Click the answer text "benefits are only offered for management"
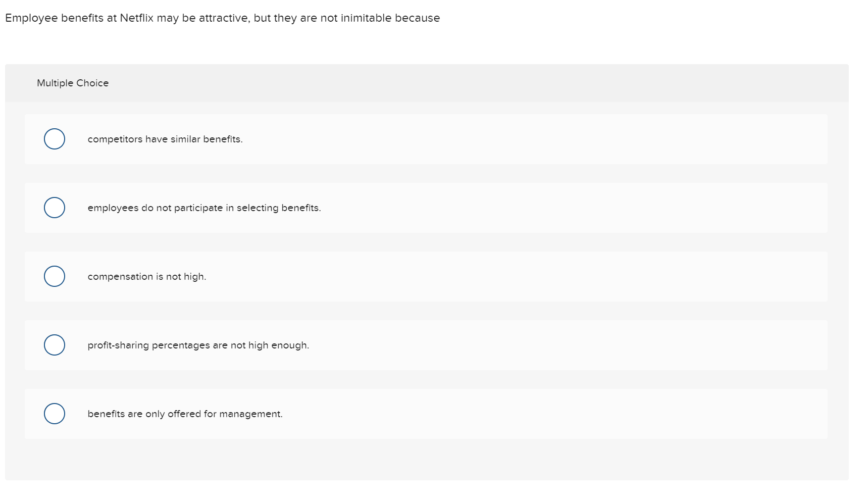This screenshot has width=868, height=501. point(185,414)
